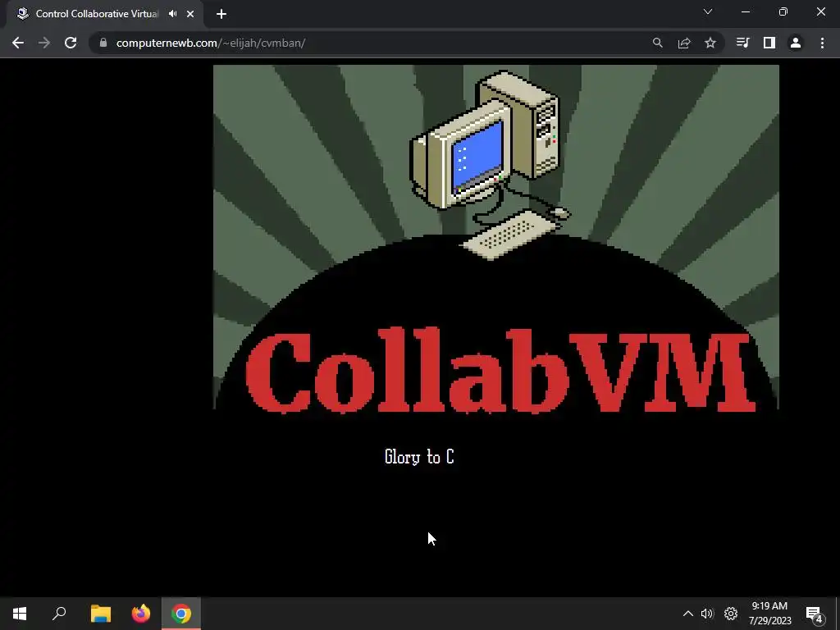Image resolution: width=840 pixels, height=630 pixels.
Task: Open Firefox from the taskbar
Action: point(141,614)
